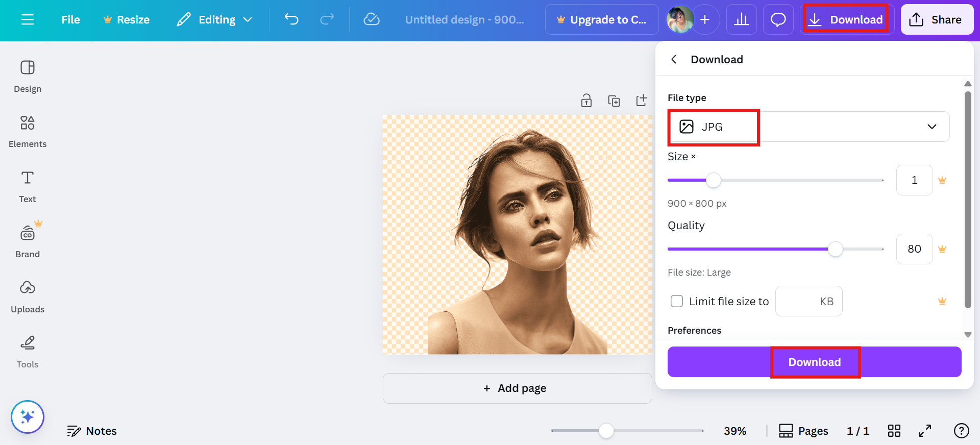Open the user profile avatar
This screenshot has width=980, height=445.
[x=680, y=19]
